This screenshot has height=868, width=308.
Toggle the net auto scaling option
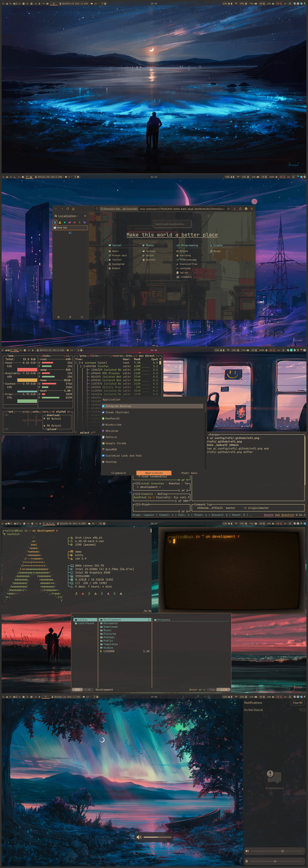[x=35, y=412]
